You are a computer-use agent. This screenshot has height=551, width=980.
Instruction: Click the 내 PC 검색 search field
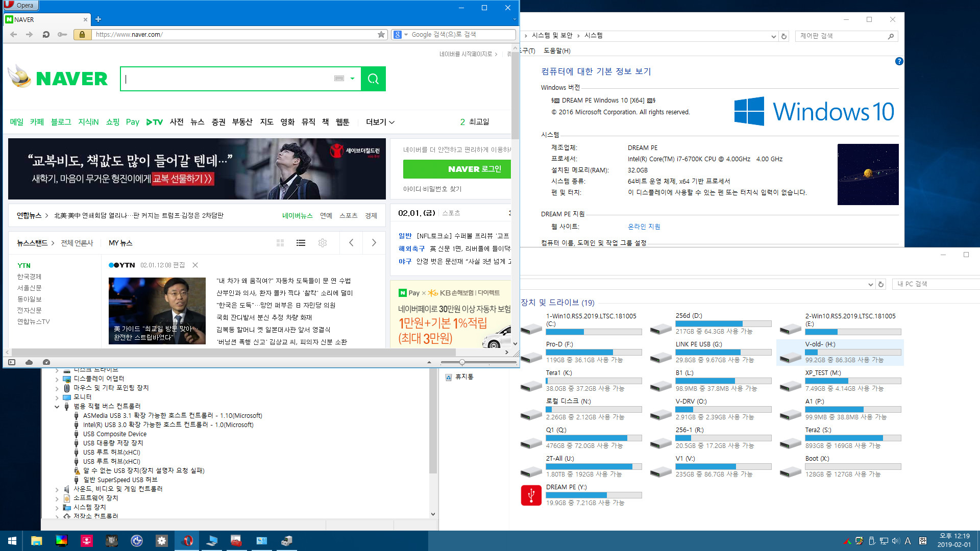(x=937, y=284)
